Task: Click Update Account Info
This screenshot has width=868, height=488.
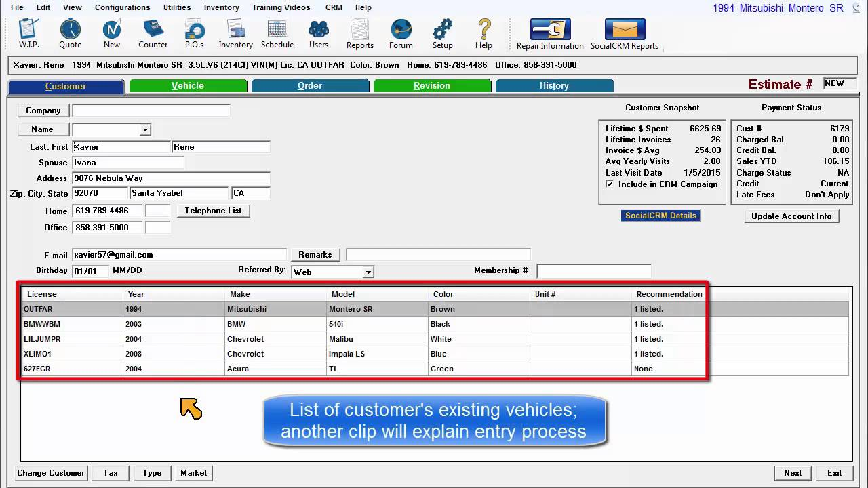Action: coord(791,216)
